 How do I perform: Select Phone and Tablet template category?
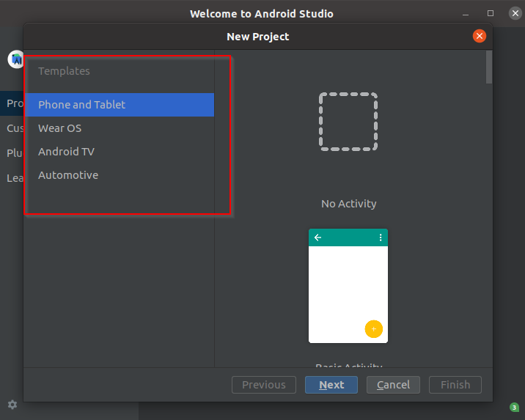click(120, 105)
